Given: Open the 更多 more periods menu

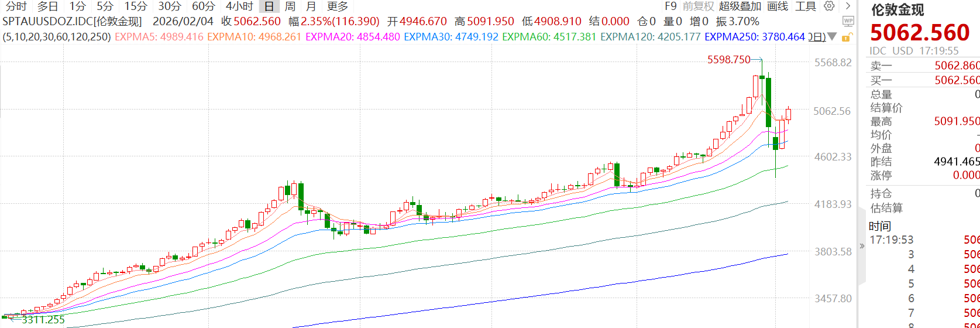Looking at the screenshot, I should click(x=338, y=6).
